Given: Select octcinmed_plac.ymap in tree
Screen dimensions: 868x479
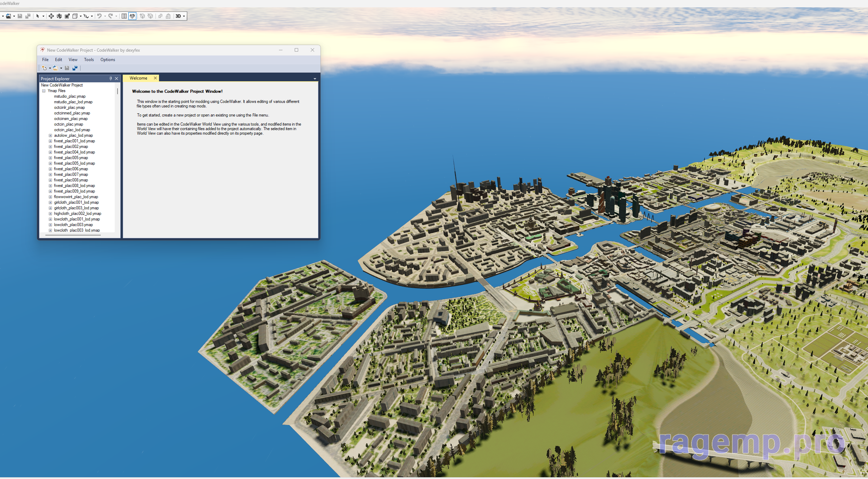Looking at the screenshot, I should point(72,113).
